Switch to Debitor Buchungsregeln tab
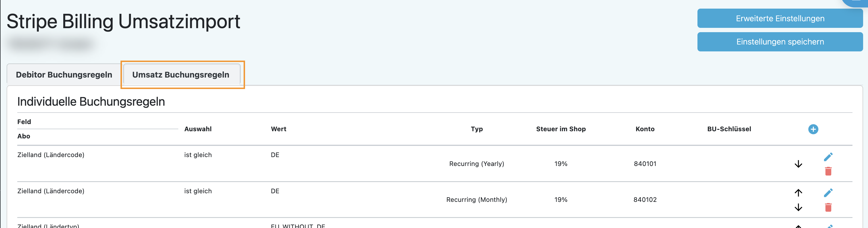This screenshot has width=868, height=228. click(64, 75)
